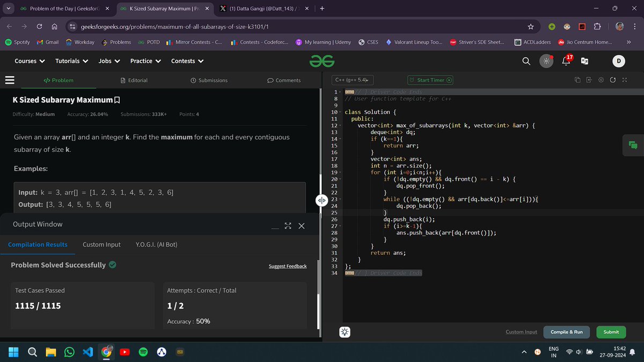Go to GeeksforGeeks logo home
The image size is (644, 362).
322,61
